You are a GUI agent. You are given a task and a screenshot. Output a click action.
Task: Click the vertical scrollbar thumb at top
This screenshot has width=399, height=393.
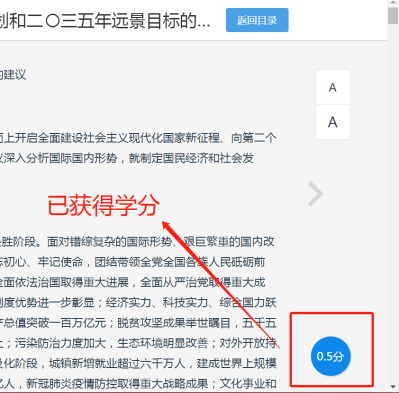(x=393, y=15)
